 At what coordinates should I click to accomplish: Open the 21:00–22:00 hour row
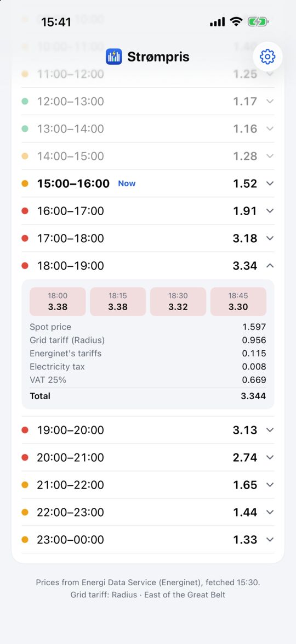click(148, 485)
